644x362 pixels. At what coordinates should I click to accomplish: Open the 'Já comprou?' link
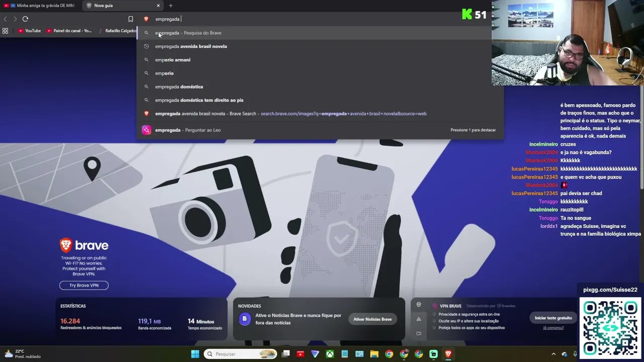point(553,328)
